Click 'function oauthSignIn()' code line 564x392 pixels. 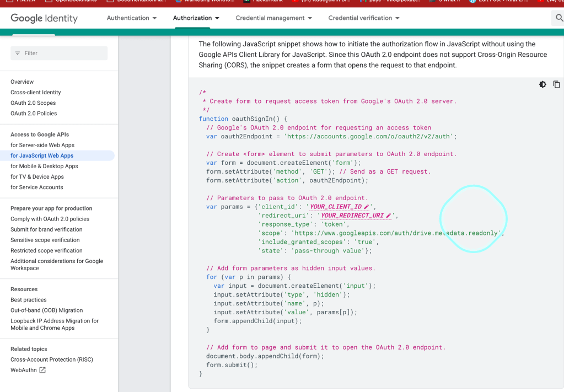coord(243,119)
